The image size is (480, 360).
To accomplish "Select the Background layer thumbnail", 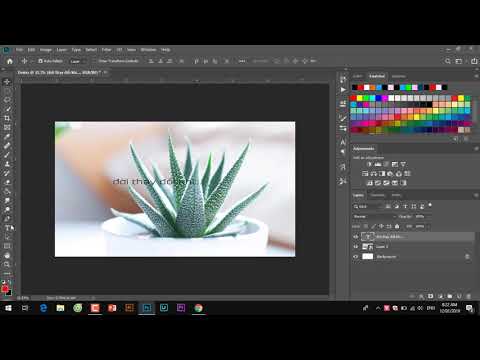I will (x=368, y=256).
